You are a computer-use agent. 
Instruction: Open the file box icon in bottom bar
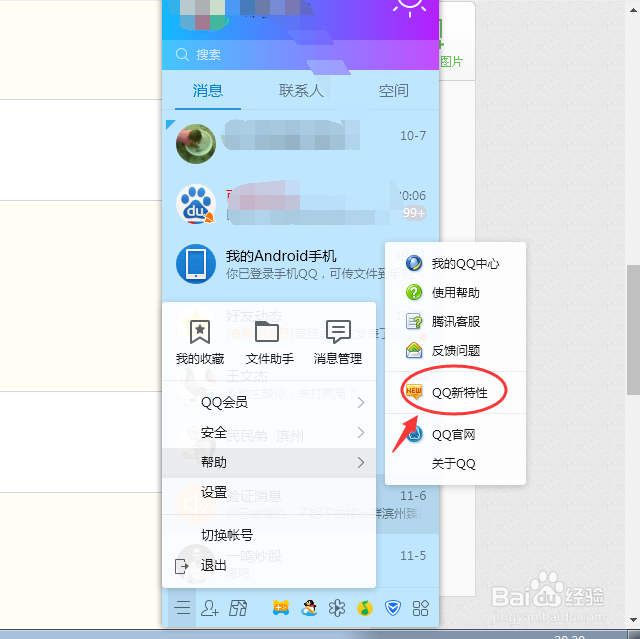tap(238, 608)
